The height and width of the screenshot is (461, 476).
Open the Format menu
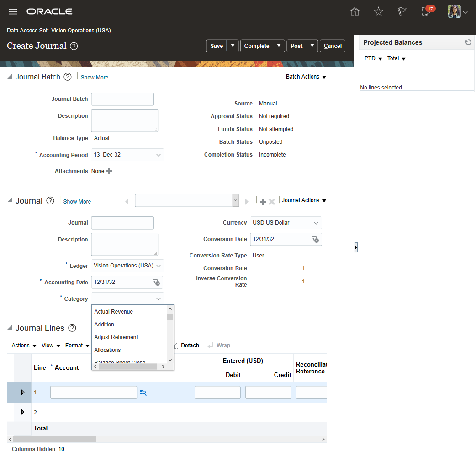[x=77, y=346]
